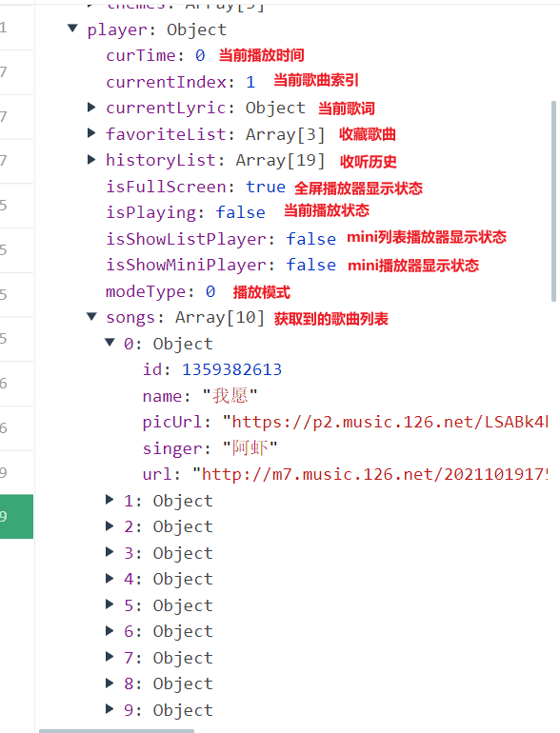Screen dimensions: 560x733
Task: Expand the favoriteList Array[3] arrow
Action: [x=91, y=133]
